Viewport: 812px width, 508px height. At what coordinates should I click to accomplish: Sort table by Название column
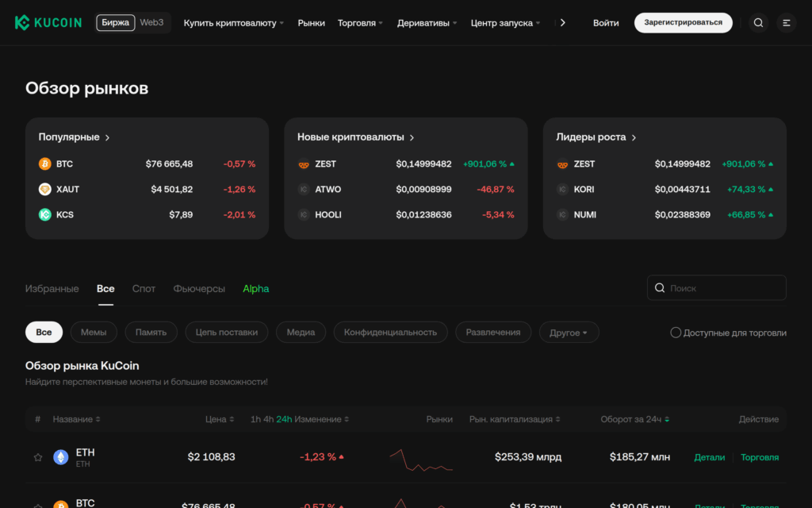[76, 419]
